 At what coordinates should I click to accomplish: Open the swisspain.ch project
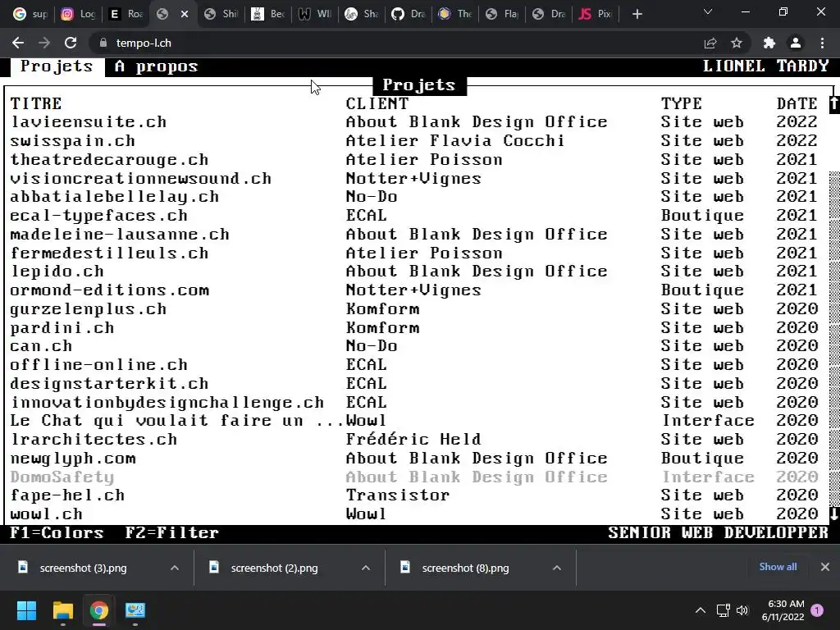[414, 141]
